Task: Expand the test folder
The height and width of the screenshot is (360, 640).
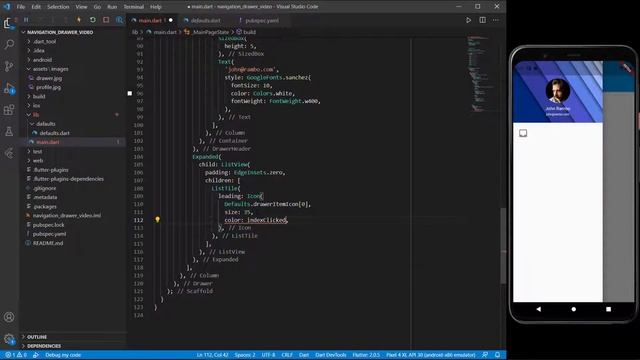Action: 37,151
